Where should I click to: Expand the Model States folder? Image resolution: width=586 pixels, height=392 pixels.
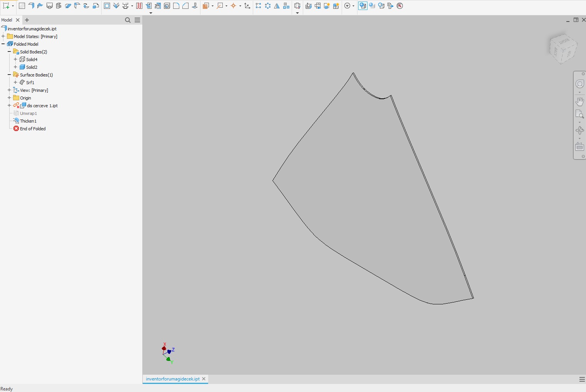pyautogui.click(x=3, y=36)
